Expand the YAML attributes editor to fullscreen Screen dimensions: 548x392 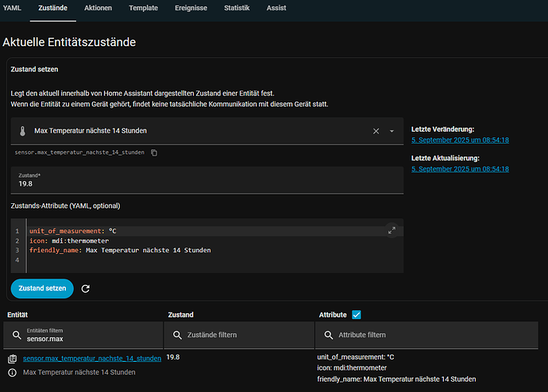391,230
